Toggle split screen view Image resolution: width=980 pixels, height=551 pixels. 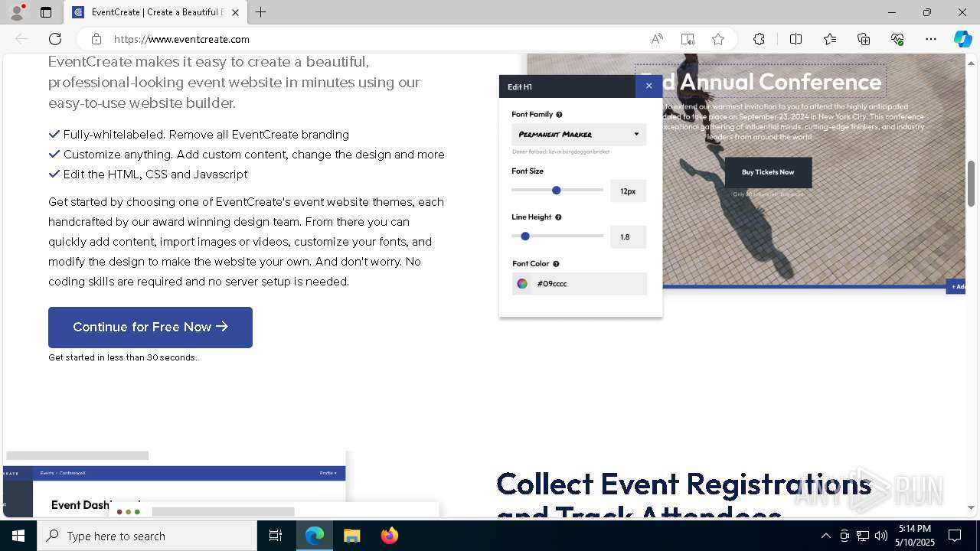coord(795,39)
